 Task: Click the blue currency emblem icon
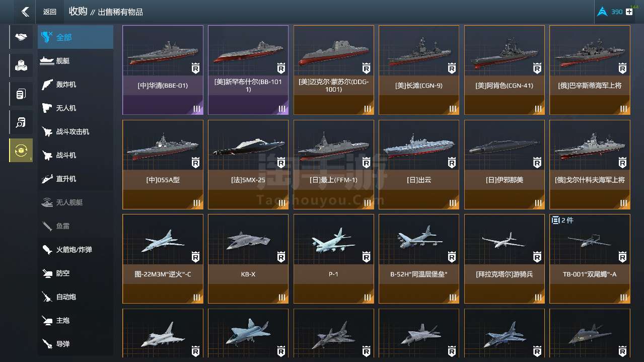click(x=602, y=12)
